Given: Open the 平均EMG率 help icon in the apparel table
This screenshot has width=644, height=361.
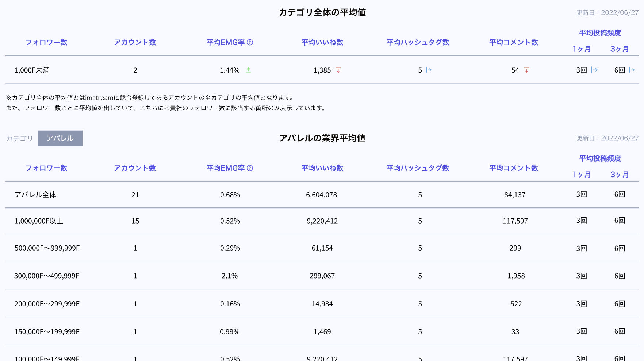Looking at the screenshot, I should tap(250, 168).
